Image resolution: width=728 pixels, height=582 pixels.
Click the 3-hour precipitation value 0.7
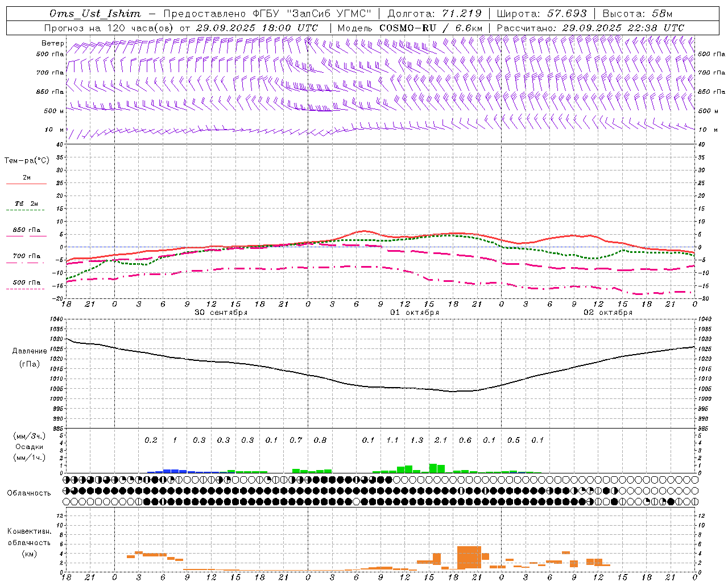[296, 440]
